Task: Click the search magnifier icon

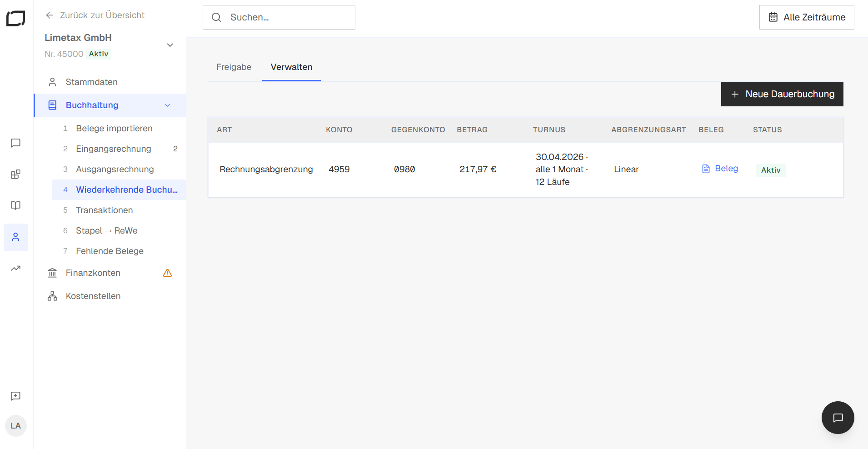Action: (216, 17)
